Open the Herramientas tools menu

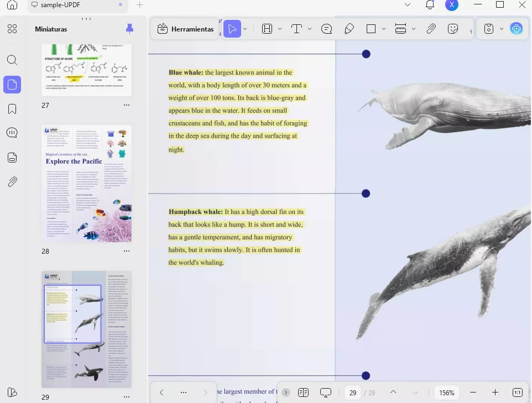click(185, 29)
